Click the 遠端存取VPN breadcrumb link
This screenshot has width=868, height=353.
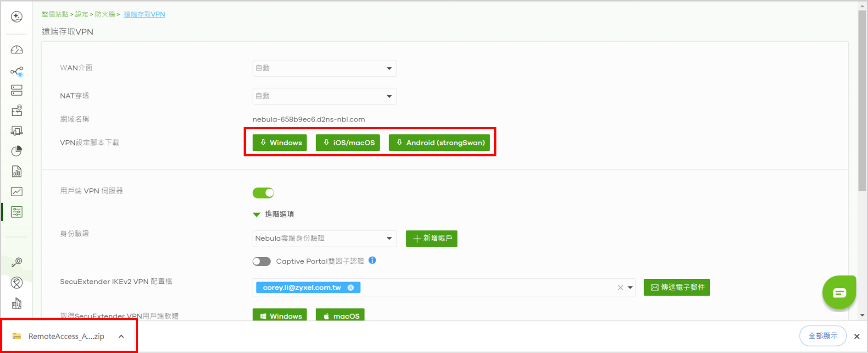[145, 14]
